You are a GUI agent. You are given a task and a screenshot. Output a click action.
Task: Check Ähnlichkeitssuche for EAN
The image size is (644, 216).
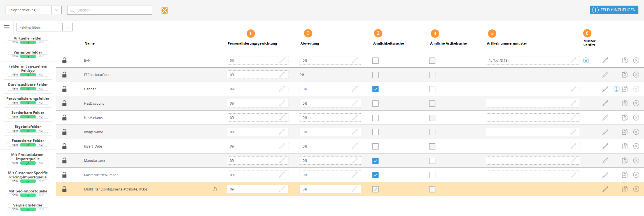point(375,61)
